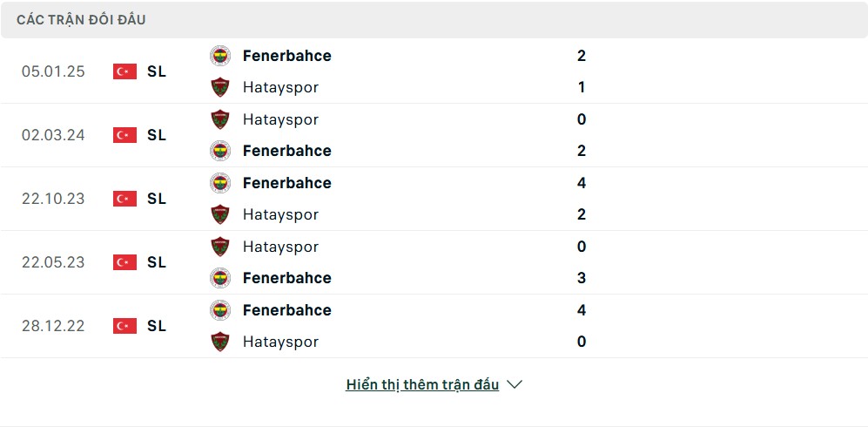868x427 pixels.
Task: Click Hatayspor crest in 05.01.25 match
Action: click(x=219, y=87)
